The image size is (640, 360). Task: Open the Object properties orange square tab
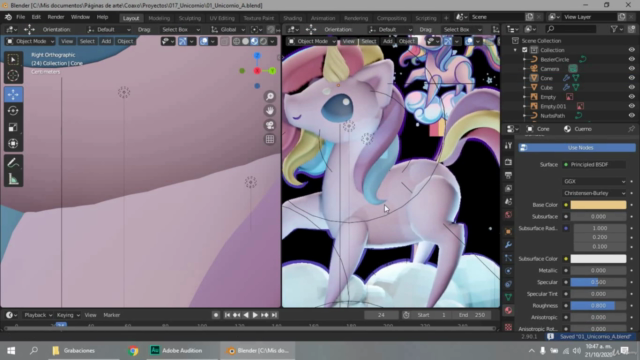coord(508,231)
